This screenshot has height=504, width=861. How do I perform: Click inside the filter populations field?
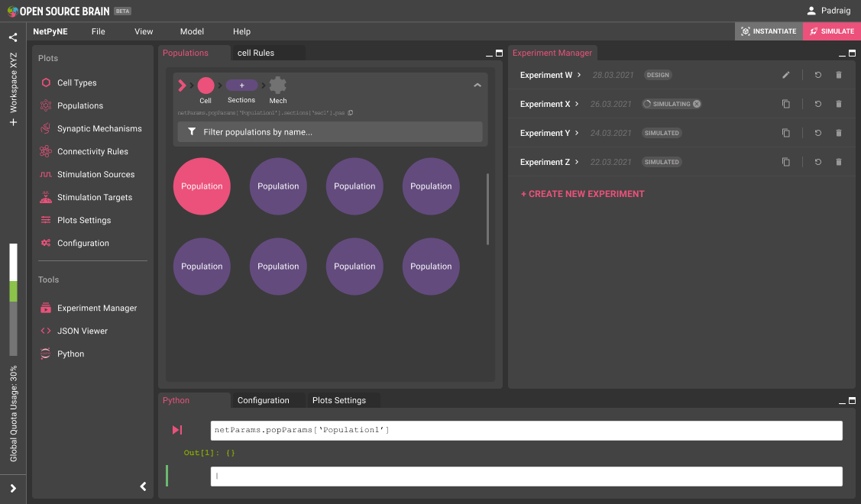[330, 131]
